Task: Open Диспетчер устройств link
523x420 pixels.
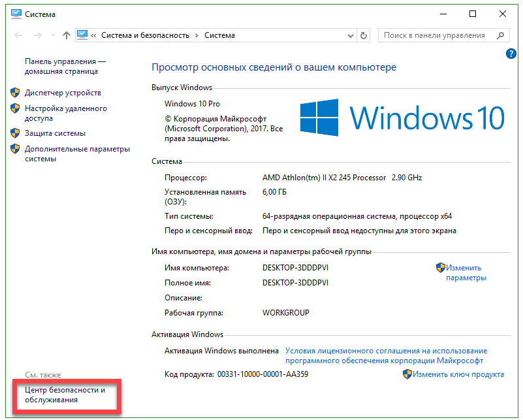Action: pos(63,93)
